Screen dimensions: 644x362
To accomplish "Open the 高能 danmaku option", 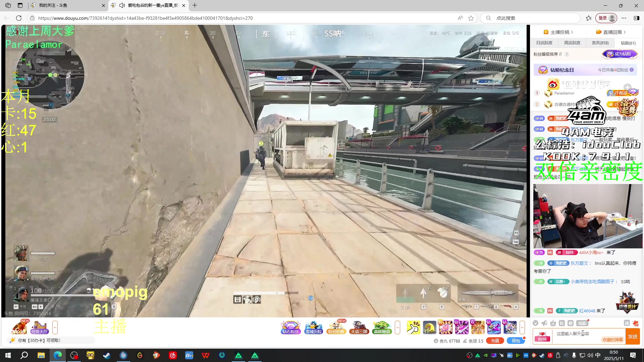I will (582, 323).
